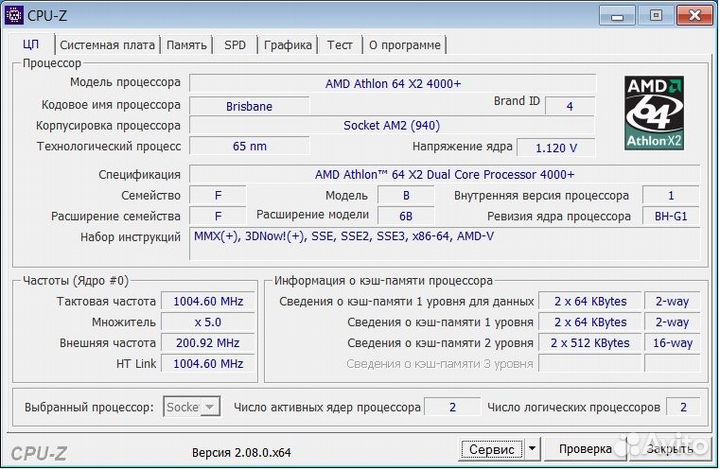This screenshot has height=470, width=720.
Task: Select the Brisbane code name value
Action: pos(249,106)
